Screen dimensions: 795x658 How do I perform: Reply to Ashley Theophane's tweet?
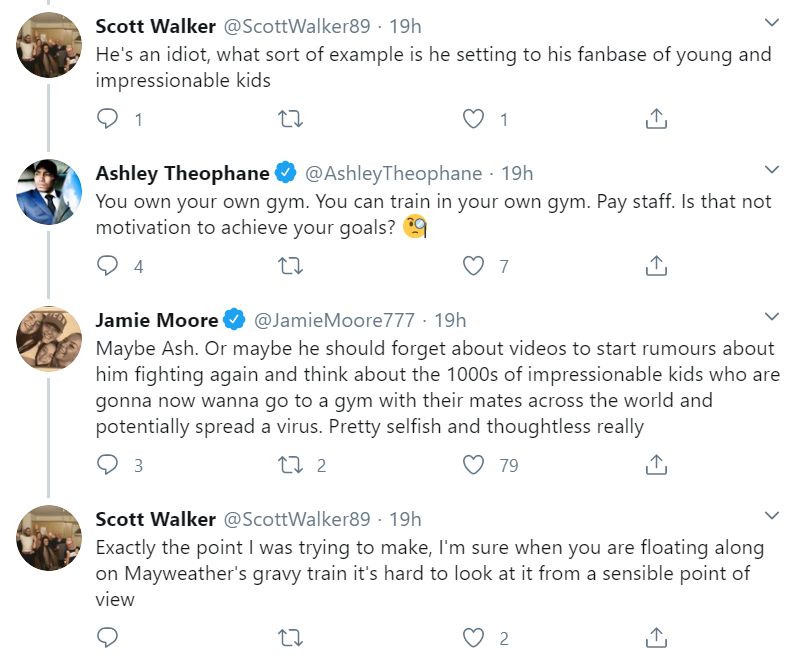[x=108, y=266]
